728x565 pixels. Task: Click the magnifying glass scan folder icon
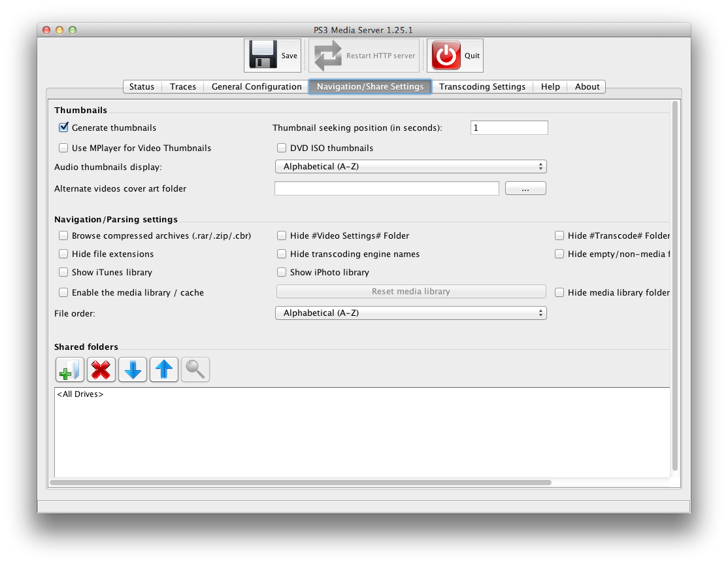pyautogui.click(x=195, y=370)
